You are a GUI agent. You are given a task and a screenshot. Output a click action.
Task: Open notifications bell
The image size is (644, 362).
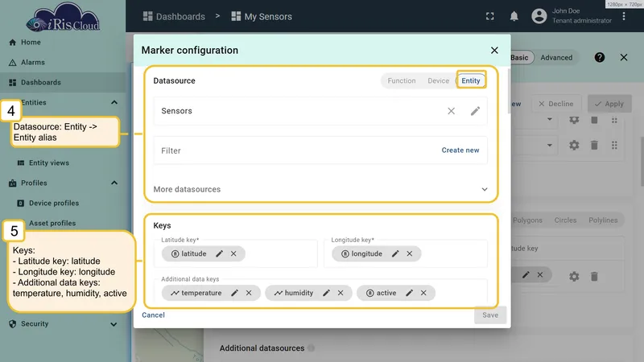coord(514,16)
